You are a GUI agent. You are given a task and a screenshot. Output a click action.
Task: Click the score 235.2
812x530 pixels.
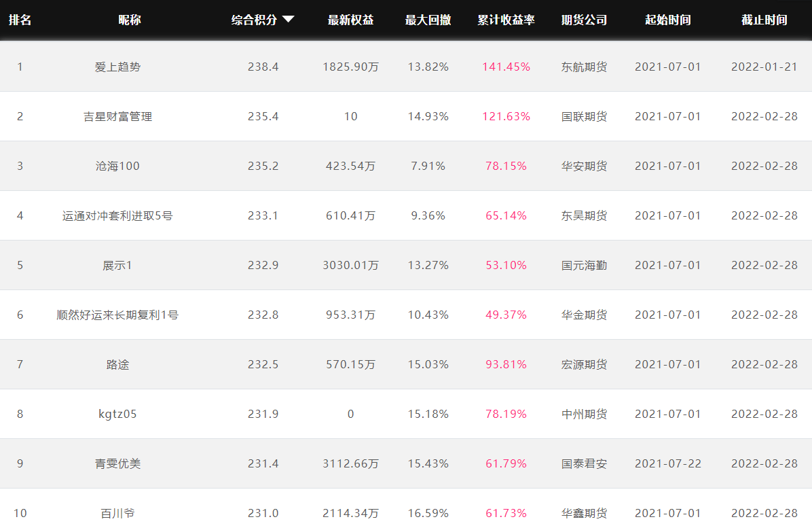[x=263, y=166]
